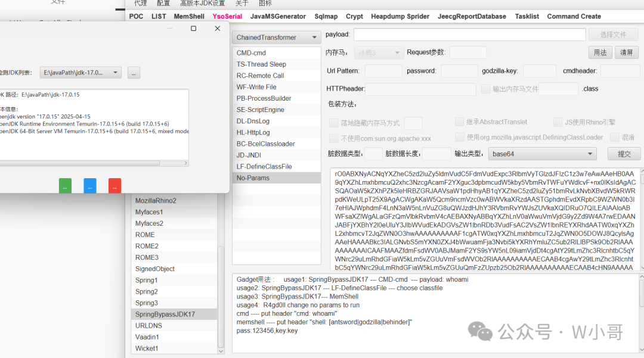The image size is (644, 358).
Task: Open the ChainedTransformer dropdown
Action: tap(277, 38)
